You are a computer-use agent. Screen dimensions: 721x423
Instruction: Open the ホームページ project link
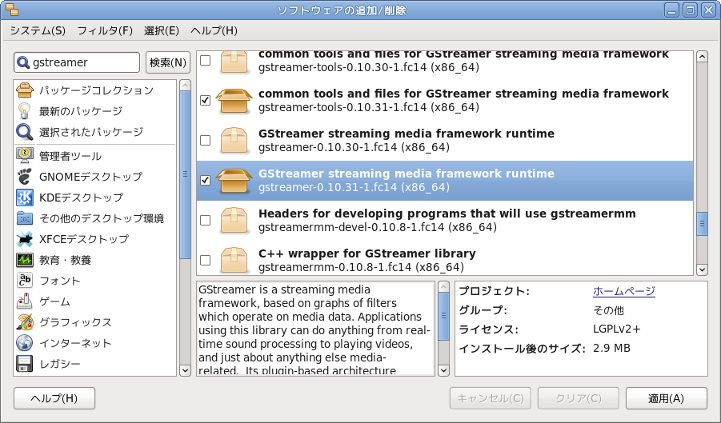tap(624, 291)
